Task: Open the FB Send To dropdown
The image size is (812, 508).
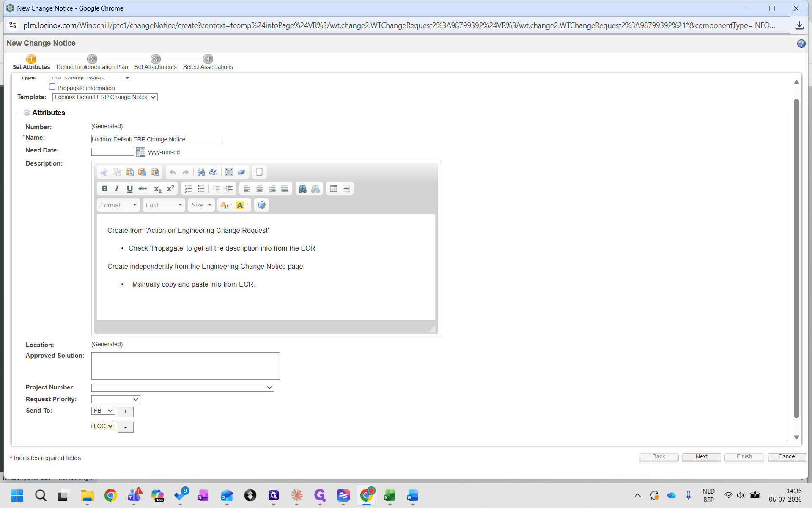Action: pos(103,411)
